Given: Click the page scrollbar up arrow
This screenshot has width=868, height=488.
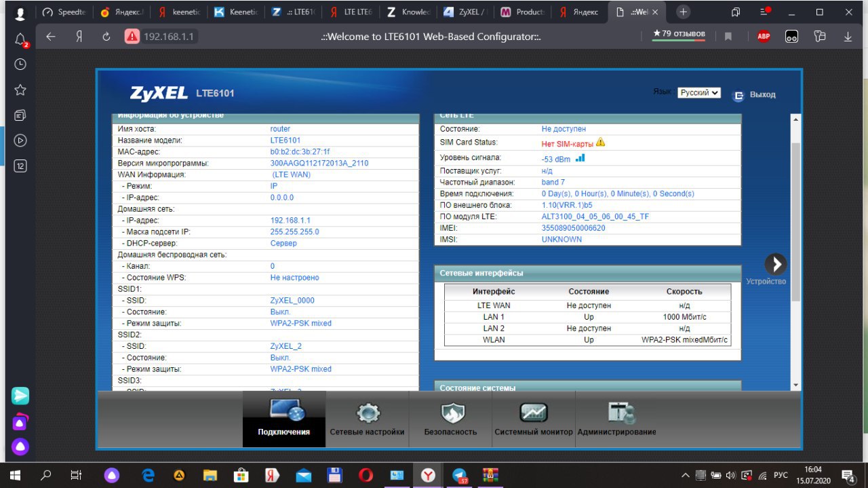Looking at the screenshot, I should 796,119.
